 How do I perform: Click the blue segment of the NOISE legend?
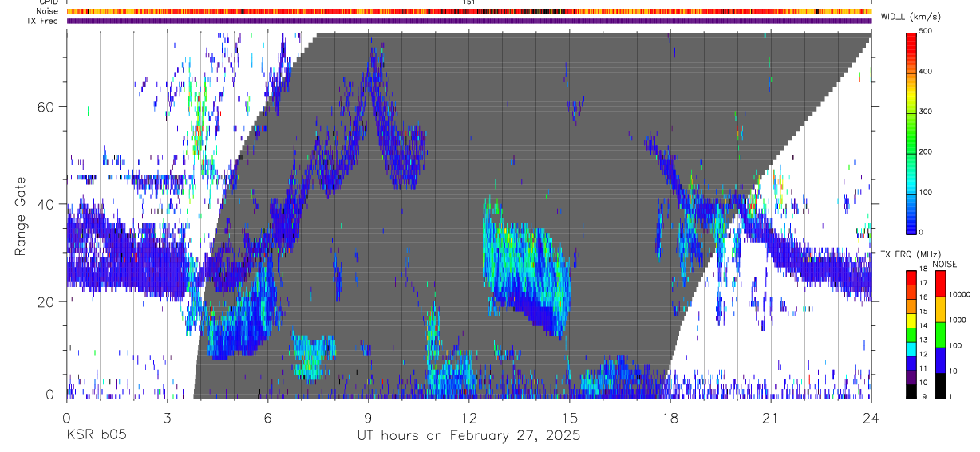coord(941,360)
